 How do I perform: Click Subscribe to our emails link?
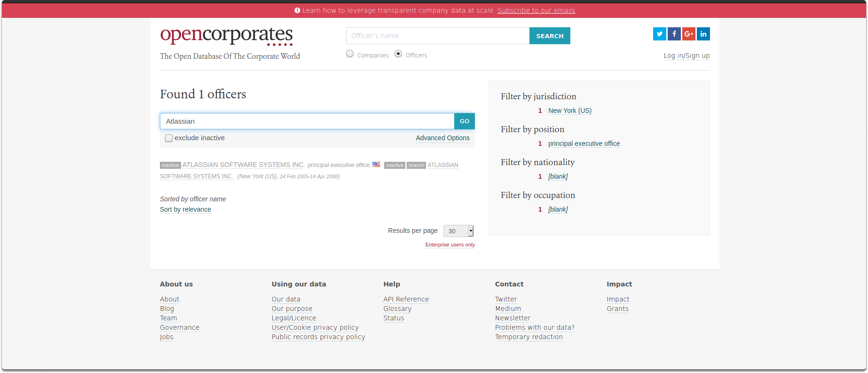click(537, 10)
